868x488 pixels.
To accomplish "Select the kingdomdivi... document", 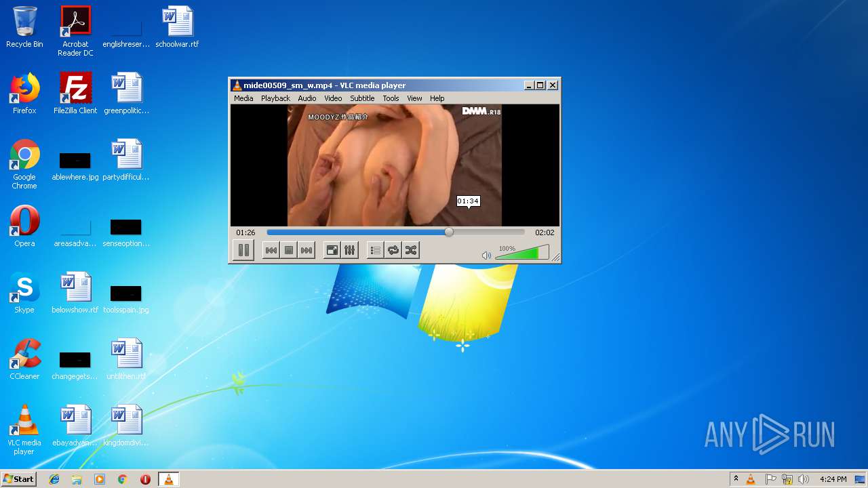I will pyautogui.click(x=126, y=426).
